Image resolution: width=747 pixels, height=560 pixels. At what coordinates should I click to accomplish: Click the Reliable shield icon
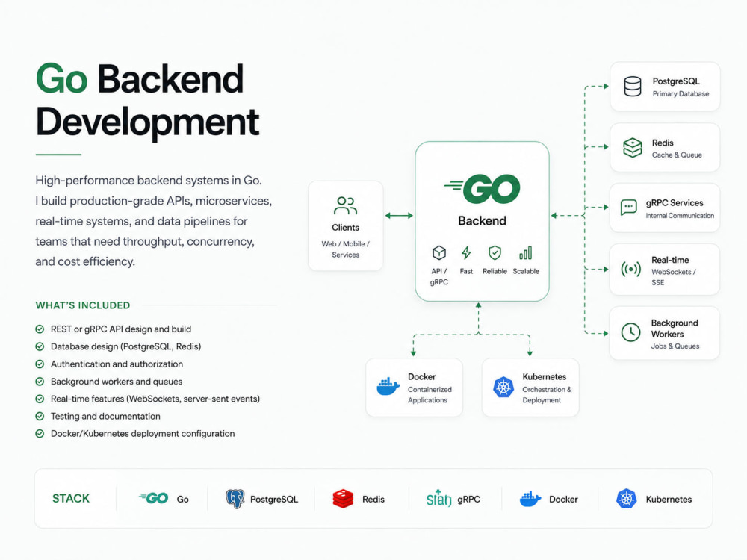click(x=495, y=252)
